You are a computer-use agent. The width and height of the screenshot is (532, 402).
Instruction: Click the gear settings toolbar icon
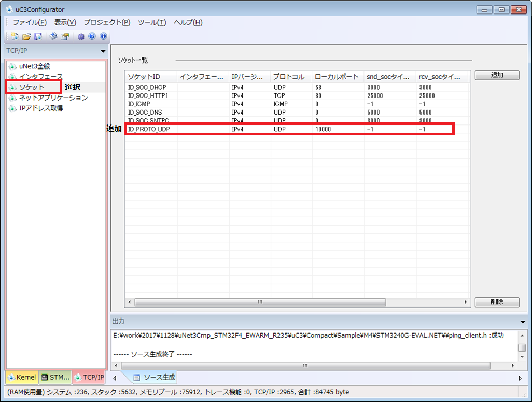pyautogui.click(x=81, y=36)
